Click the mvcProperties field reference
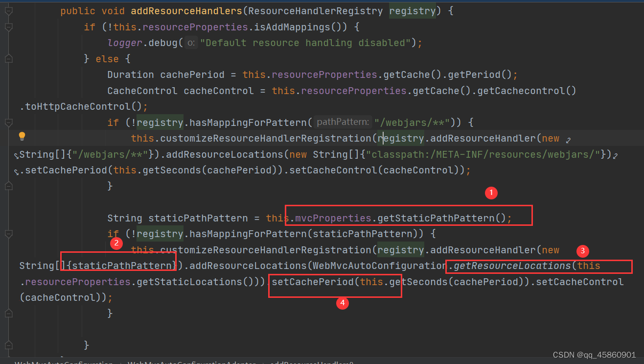 pos(333,218)
